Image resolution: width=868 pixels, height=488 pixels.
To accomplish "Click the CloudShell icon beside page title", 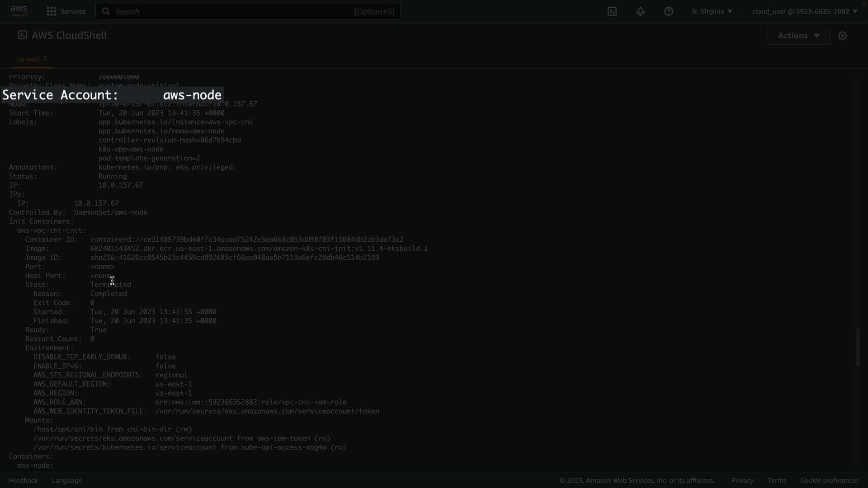I will pyautogui.click(x=22, y=35).
